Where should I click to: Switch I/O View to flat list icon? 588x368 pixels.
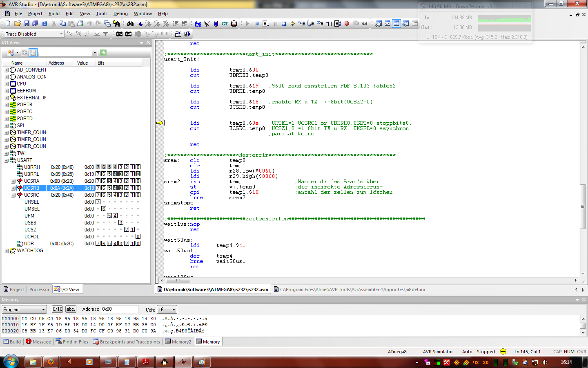coord(33,53)
